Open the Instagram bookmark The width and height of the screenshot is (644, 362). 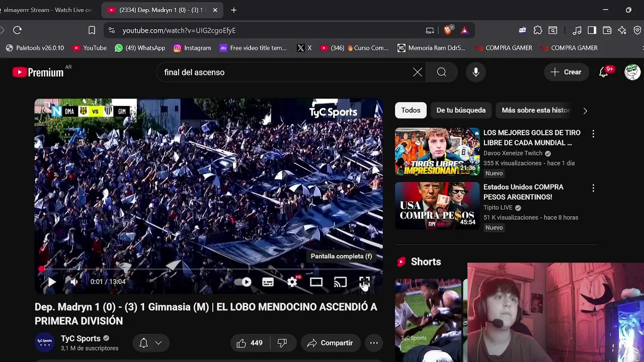[192, 48]
